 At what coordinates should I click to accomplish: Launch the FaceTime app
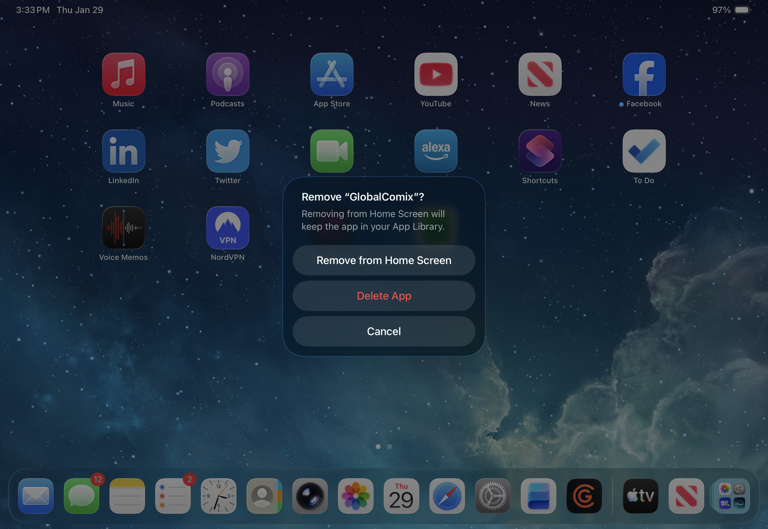(x=332, y=151)
